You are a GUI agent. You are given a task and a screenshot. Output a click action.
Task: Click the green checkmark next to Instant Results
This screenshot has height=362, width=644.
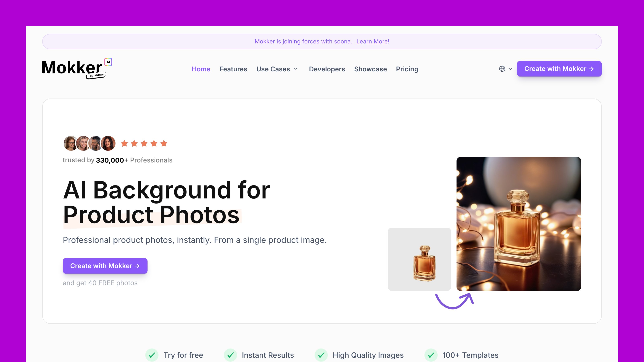tap(230, 355)
